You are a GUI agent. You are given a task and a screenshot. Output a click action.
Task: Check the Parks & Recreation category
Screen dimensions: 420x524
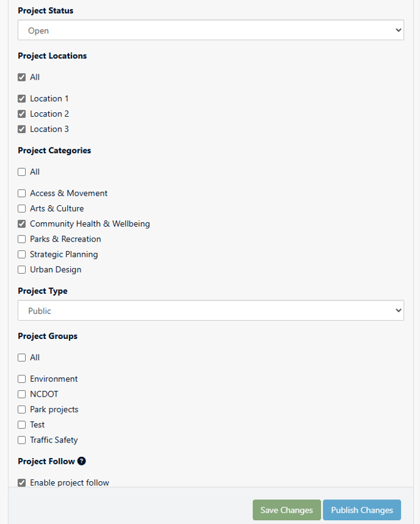point(22,239)
